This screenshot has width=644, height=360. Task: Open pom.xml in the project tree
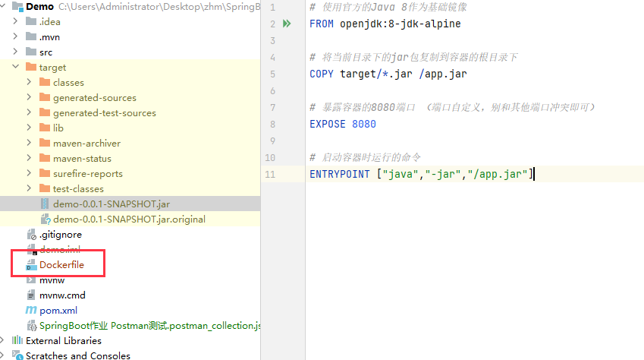(58, 311)
